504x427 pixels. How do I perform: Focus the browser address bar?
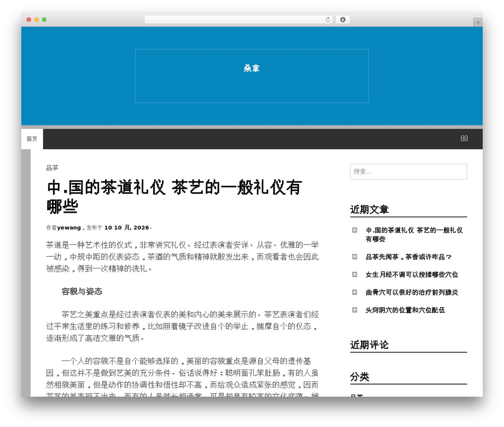(239, 20)
